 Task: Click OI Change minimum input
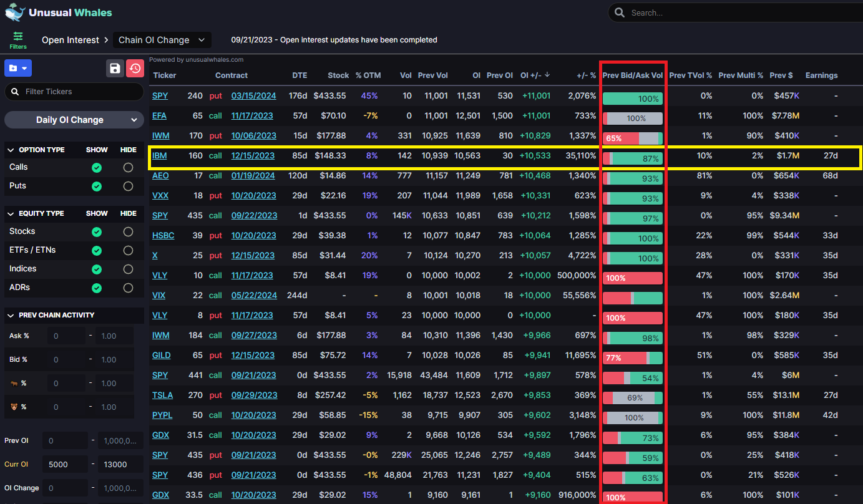tap(65, 488)
